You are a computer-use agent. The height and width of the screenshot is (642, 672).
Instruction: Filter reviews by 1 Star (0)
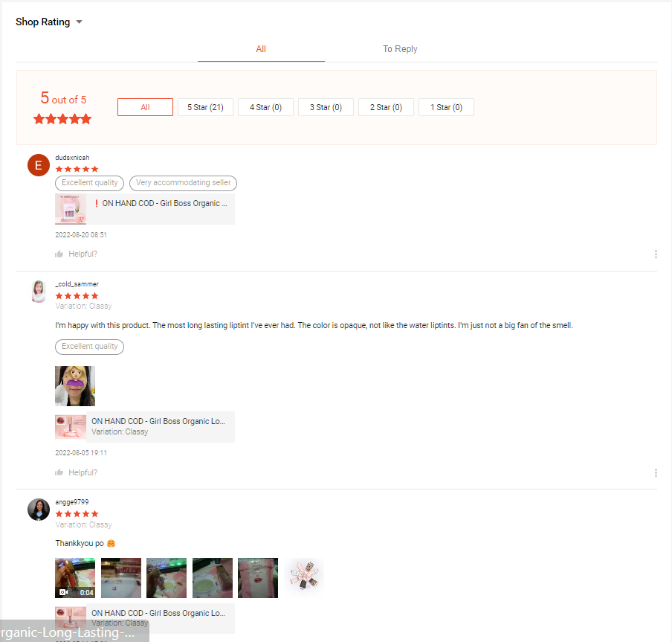point(446,107)
